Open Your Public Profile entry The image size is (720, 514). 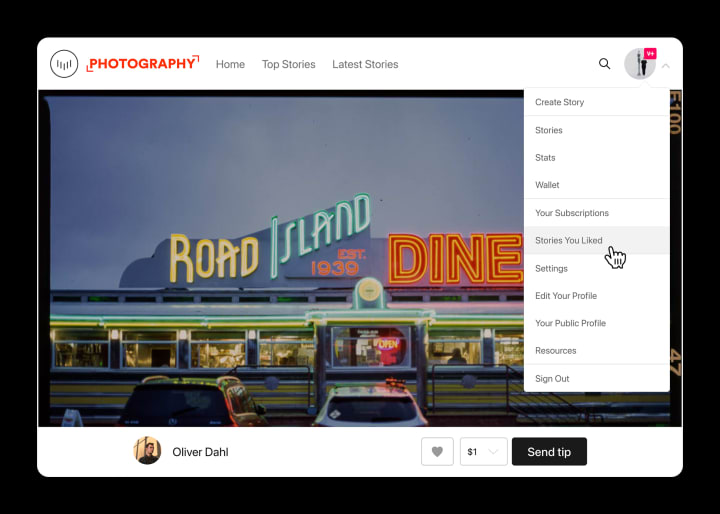coord(596,323)
